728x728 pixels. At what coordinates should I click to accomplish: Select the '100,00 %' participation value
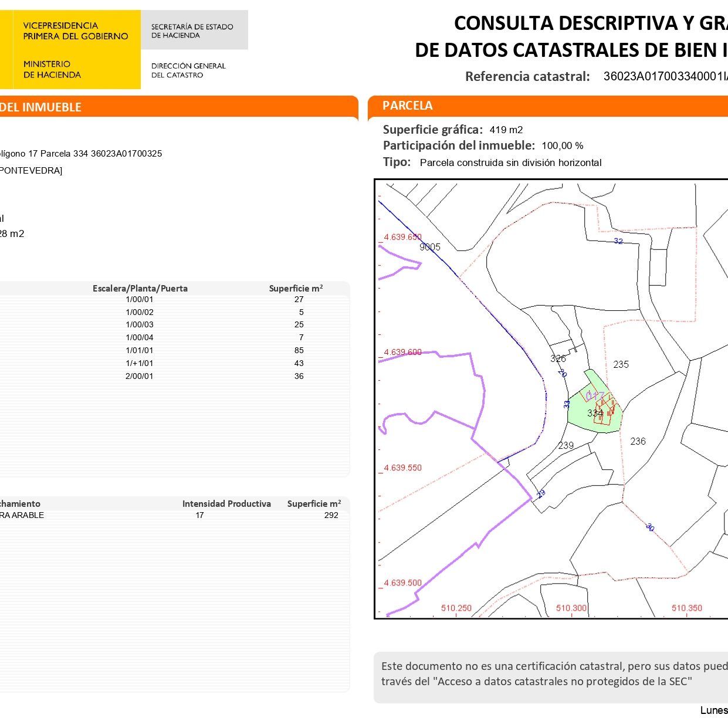563,145
